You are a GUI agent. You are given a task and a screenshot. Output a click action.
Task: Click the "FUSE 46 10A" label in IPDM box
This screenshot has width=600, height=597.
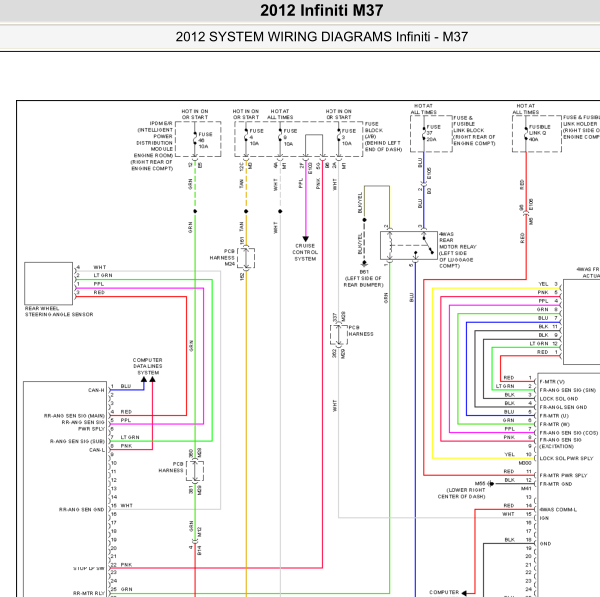point(205,140)
